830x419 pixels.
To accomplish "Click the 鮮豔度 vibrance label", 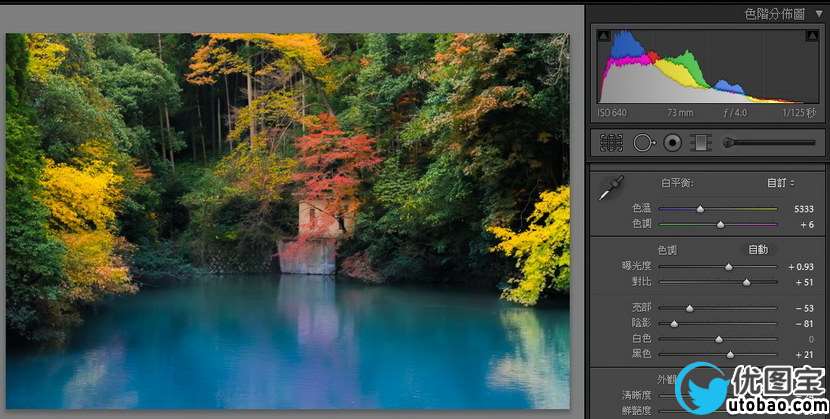I will coord(637,411).
